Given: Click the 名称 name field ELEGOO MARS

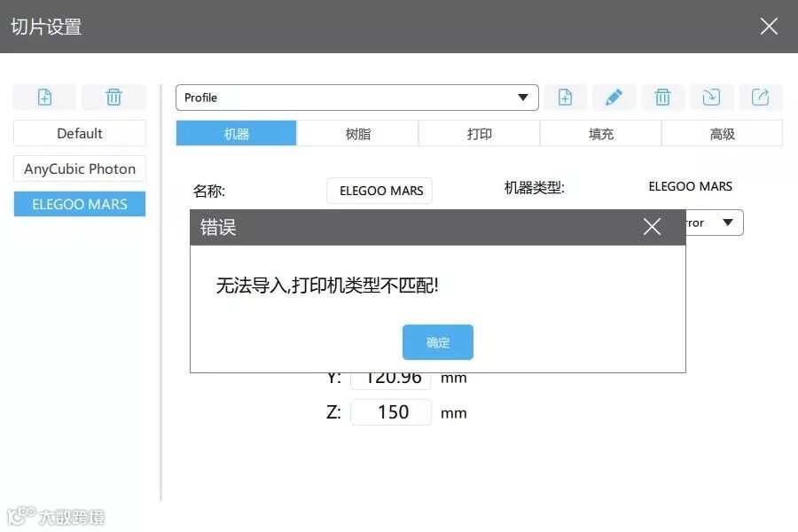Looking at the screenshot, I should (379, 191).
